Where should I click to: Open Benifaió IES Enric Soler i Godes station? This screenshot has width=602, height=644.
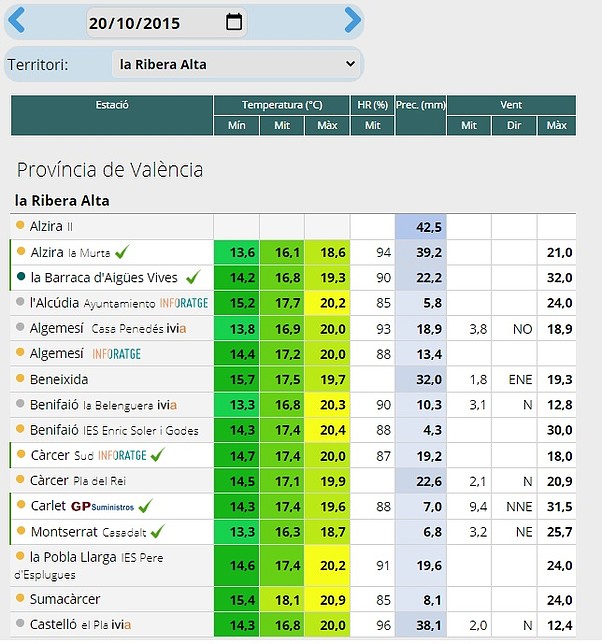tap(114, 430)
